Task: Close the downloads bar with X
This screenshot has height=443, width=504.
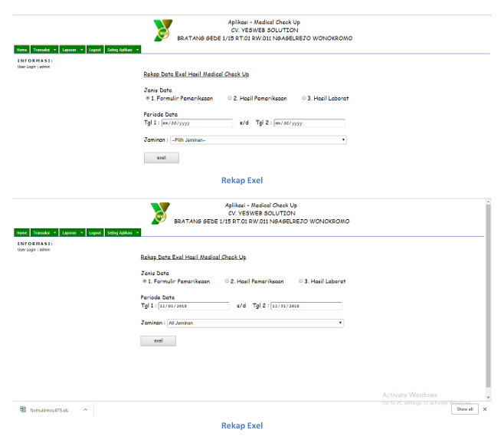Action: (x=485, y=409)
